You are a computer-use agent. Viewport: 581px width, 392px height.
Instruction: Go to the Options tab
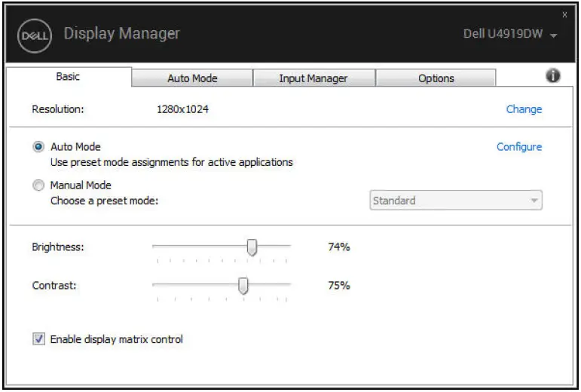pos(436,78)
